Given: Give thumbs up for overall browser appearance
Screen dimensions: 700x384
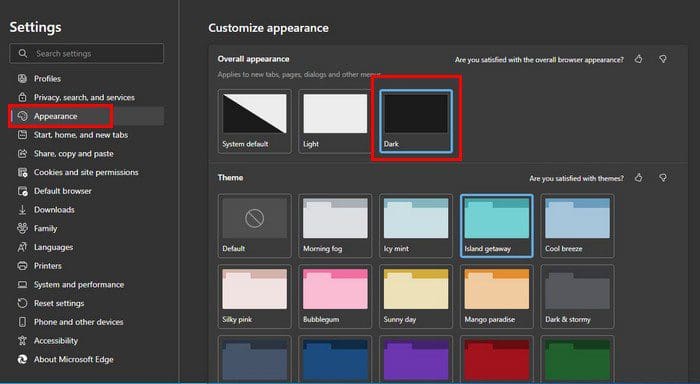Looking at the screenshot, I should coord(639,59).
